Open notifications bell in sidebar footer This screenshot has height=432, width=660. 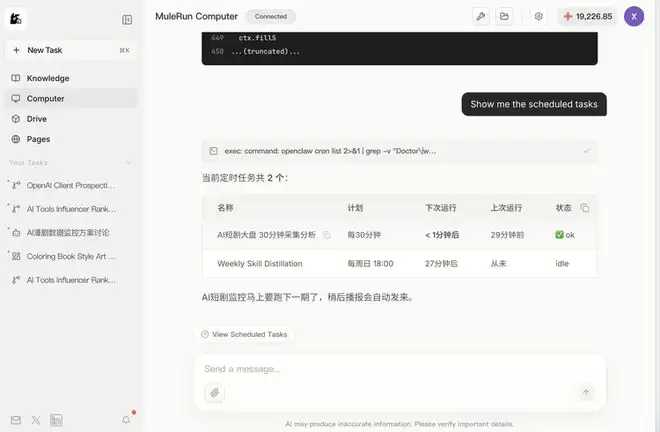click(126, 420)
